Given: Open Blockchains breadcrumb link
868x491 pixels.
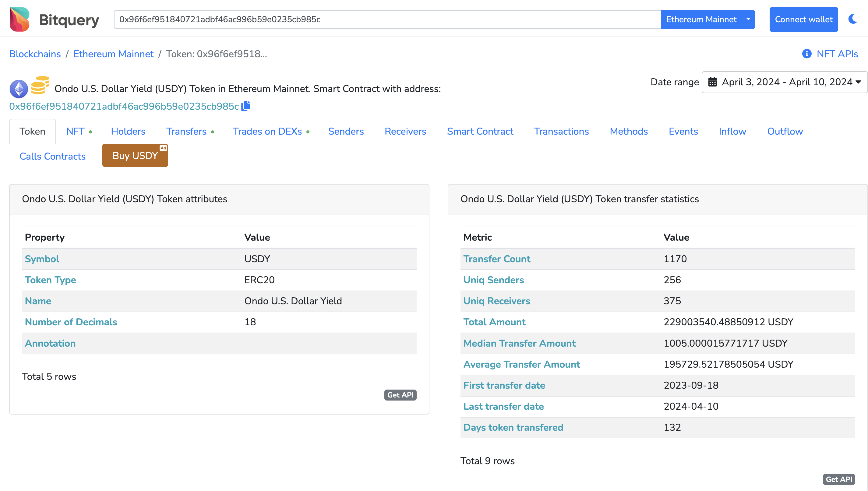Looking at the screenshot, I should (x=35, y=54).
